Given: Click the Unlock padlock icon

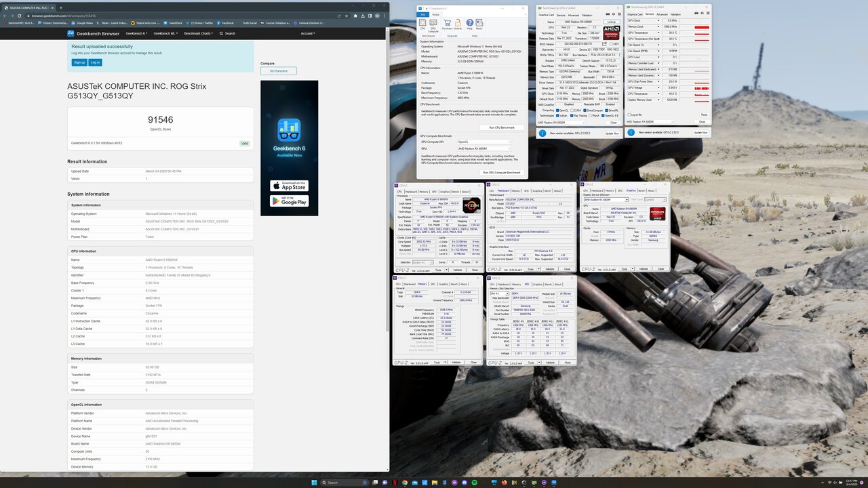Looking at the screenshot, I should click(458, 23).
